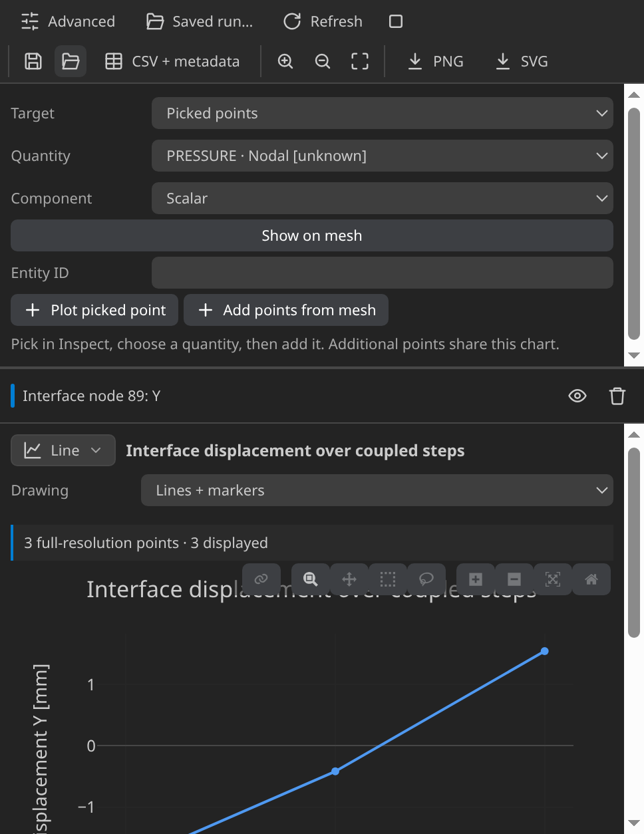
Task: Click the fit-to-view brackets icon
Action: pos(360,61)
